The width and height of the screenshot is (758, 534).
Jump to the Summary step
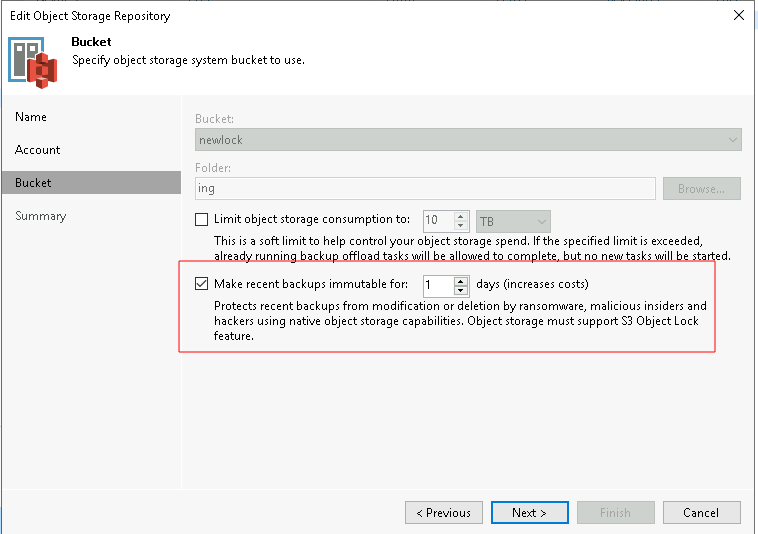tap(41, 216)
